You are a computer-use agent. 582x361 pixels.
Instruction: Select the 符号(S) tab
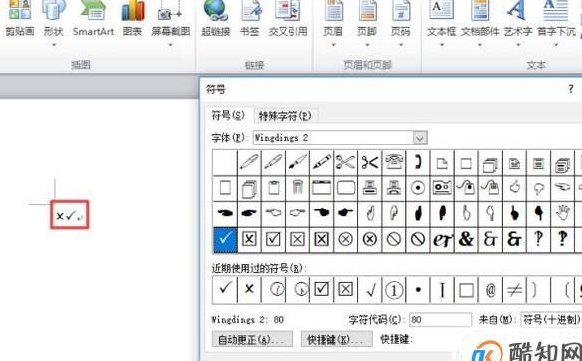point(228,115)
